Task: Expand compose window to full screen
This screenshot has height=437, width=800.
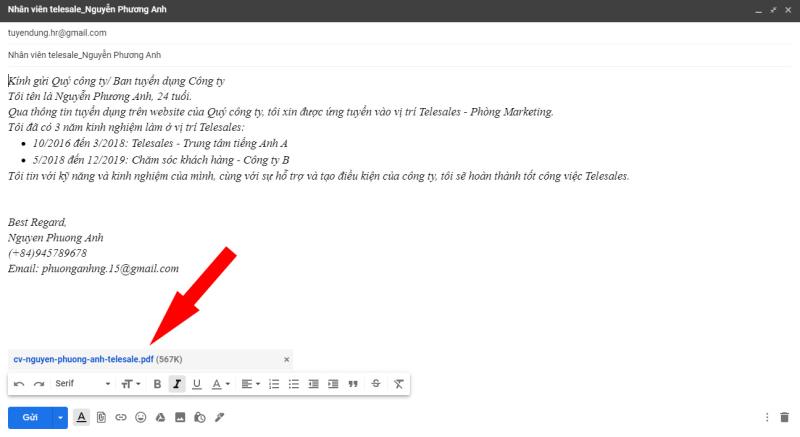Action: pyautogui.click(x=773, y=10)
